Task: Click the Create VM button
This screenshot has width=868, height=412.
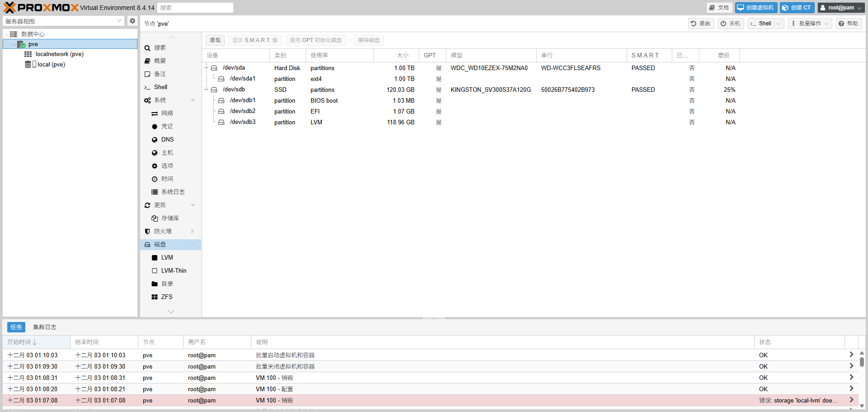Action: pyautogui.click(x=756, y=8)
